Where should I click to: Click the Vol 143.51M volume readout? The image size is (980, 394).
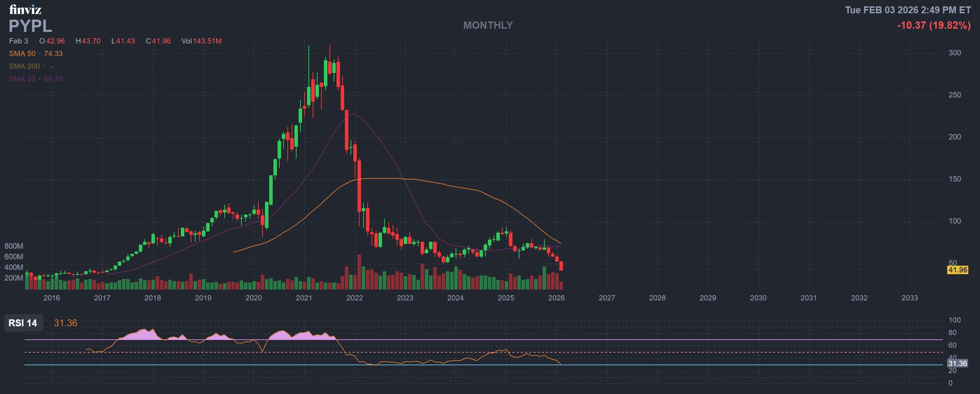point(202,41)
